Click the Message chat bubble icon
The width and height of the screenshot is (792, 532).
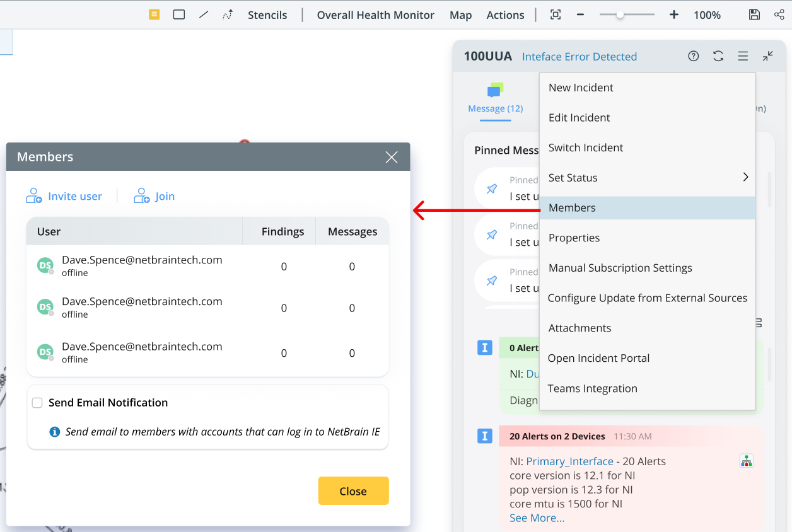click(x=496, y=90)
